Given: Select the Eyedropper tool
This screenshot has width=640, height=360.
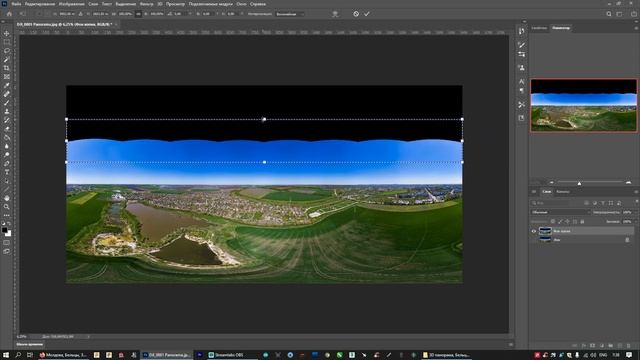Looking at the screenshot, I should tap(7, 85).
